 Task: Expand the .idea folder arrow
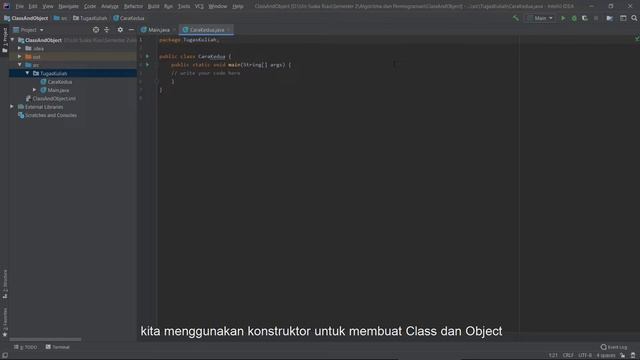(20, 48)
